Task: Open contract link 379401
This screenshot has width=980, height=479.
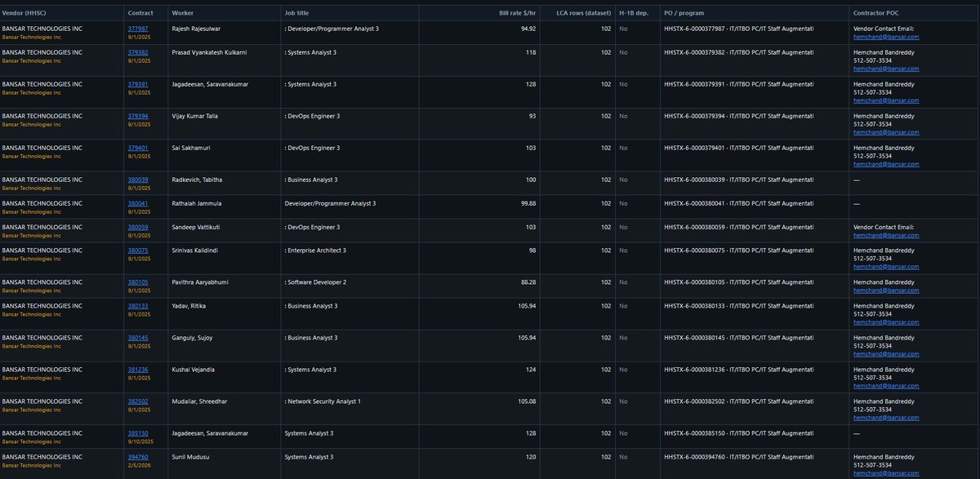Action: (x=138, y=148)
